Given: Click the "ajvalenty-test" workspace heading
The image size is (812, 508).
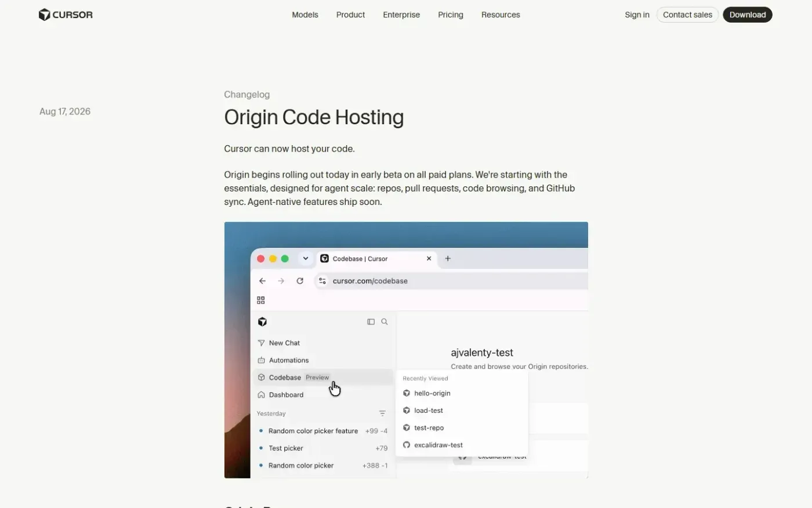Looking at the screenshot, I should [x=482, y=352].
